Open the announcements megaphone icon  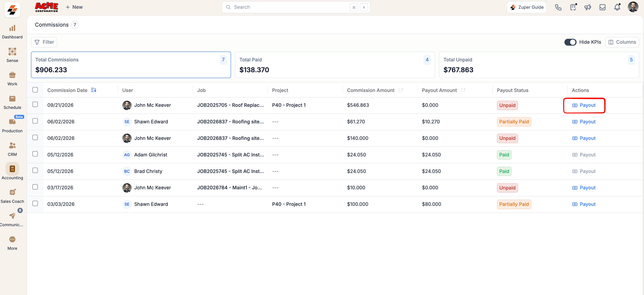coord(588,7)
